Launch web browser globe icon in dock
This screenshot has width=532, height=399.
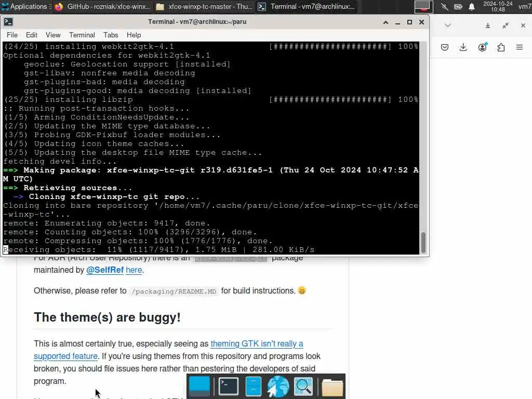pos(278,387)
